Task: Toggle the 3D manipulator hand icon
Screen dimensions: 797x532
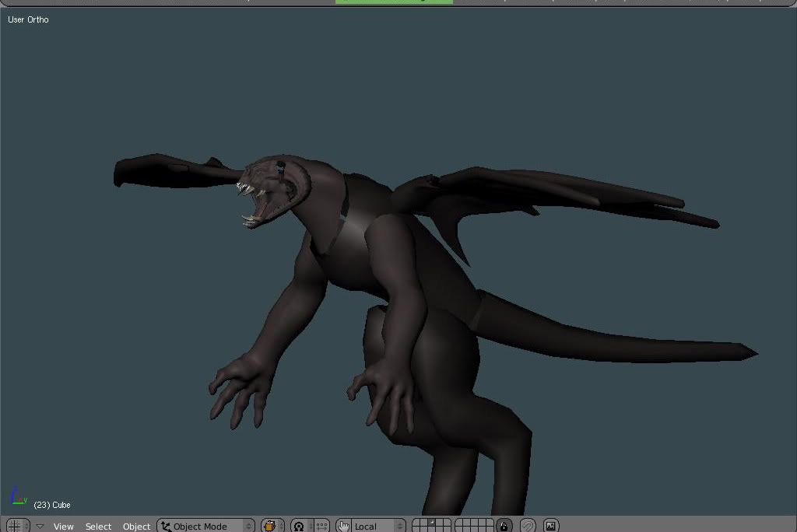Action: [343, 527]
